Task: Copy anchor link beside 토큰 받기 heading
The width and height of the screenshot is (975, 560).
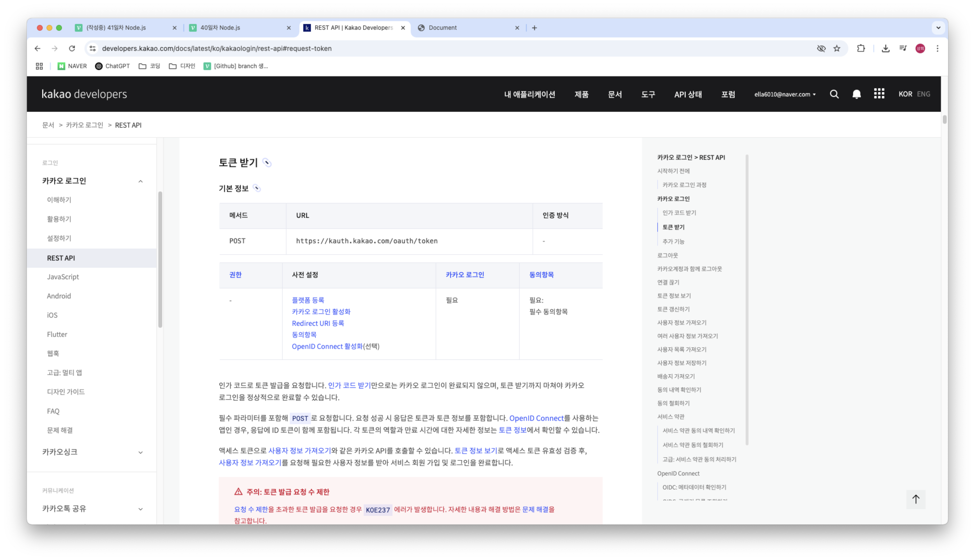Action: pyautogui.click(x=267, y=163)
